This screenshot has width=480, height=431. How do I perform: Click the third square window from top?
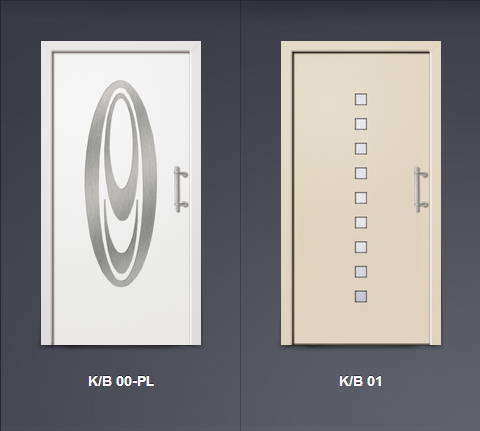pyautogui.click(x=361, y=149)
